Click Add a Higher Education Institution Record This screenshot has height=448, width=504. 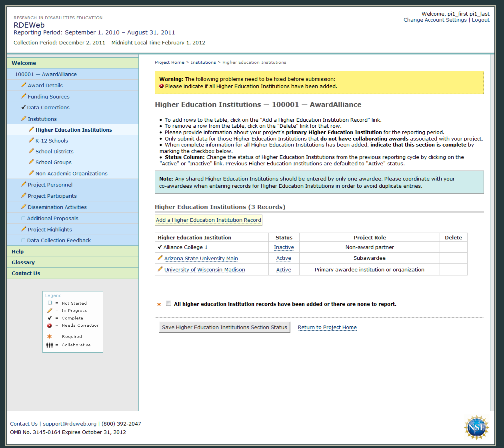click(208, 220)
